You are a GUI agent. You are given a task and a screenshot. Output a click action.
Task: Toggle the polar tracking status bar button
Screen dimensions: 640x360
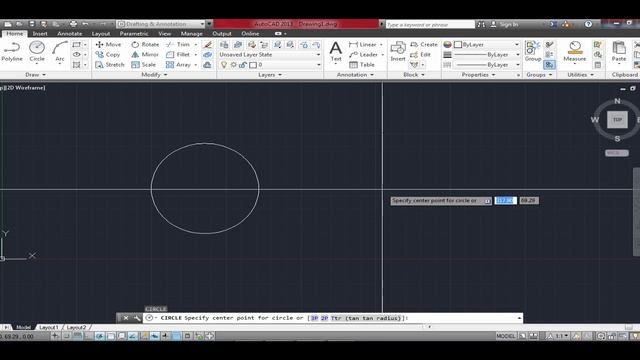click(x=100, y=336)
